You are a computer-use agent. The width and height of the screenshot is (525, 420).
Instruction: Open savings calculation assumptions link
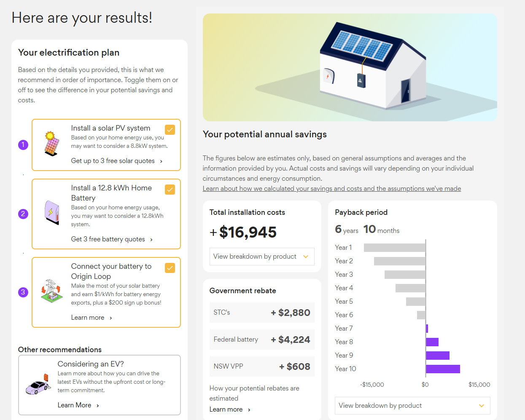pyautogui.click(x=331, y=189)
